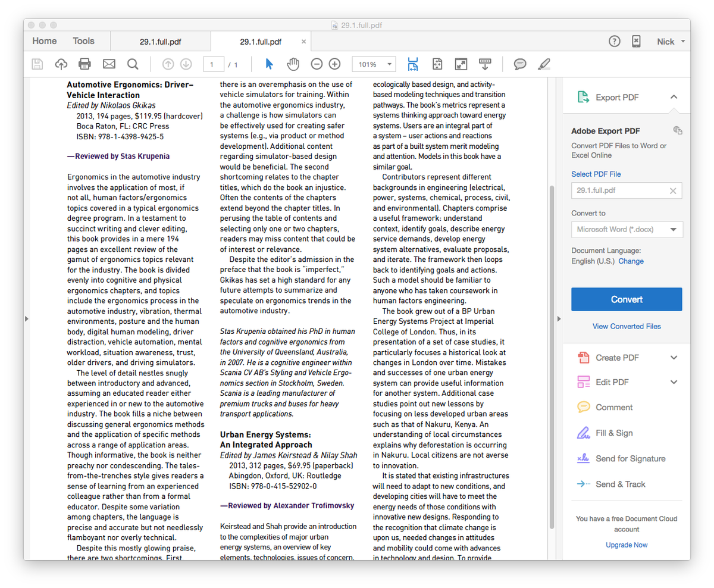Click the document vertical scrollbar
This screenshot has height=588, width=714.
pyautogui.click(x=551, y=357)
